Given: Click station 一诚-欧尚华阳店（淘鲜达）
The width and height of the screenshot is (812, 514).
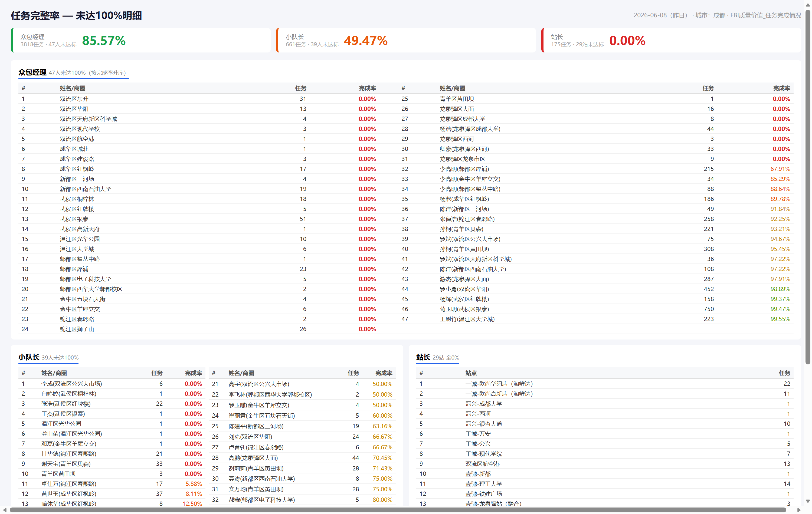Looking at the screenshot, I should 499,384.
